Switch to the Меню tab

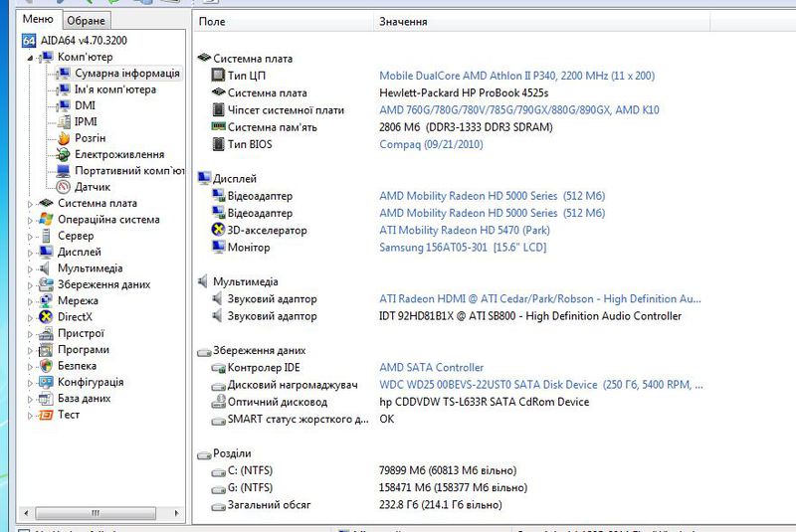click(x=38, y=20)
